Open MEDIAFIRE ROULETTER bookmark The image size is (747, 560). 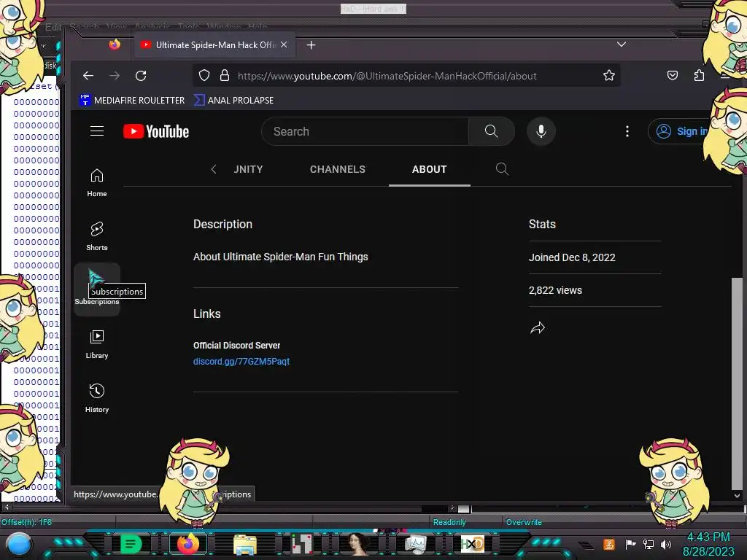coord(132,100)
